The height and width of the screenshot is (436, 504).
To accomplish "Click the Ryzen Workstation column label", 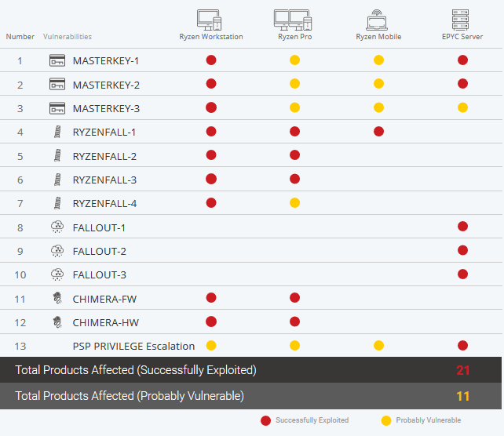I will point(211,37).
